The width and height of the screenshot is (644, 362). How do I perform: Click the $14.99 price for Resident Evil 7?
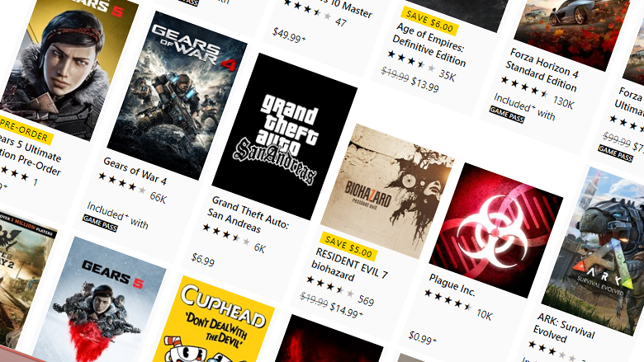[x=346, y=311]
